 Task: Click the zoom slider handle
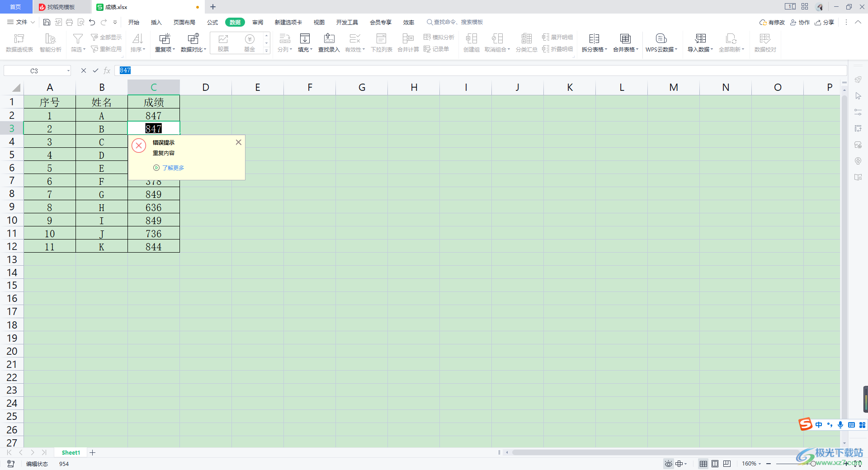(x=813, y=464)
